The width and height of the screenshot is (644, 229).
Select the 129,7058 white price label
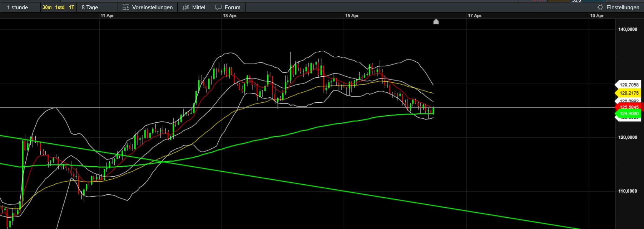tap(628, 85)
